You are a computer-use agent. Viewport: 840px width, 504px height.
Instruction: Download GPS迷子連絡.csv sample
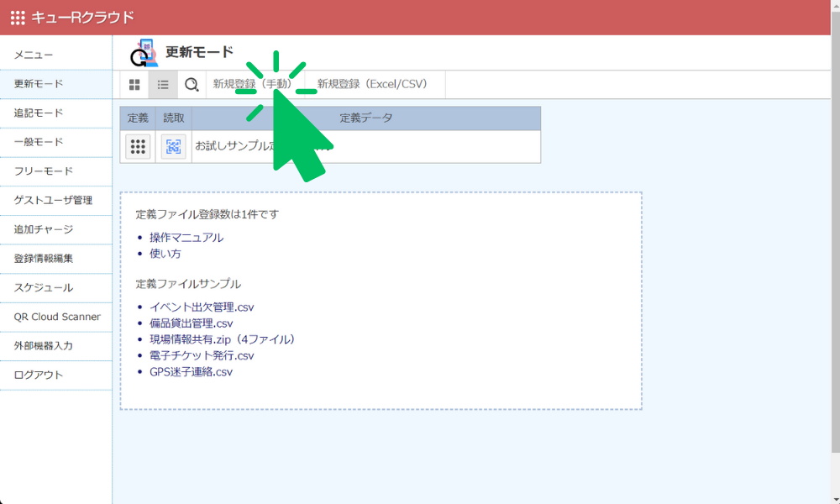coord(192,372)
